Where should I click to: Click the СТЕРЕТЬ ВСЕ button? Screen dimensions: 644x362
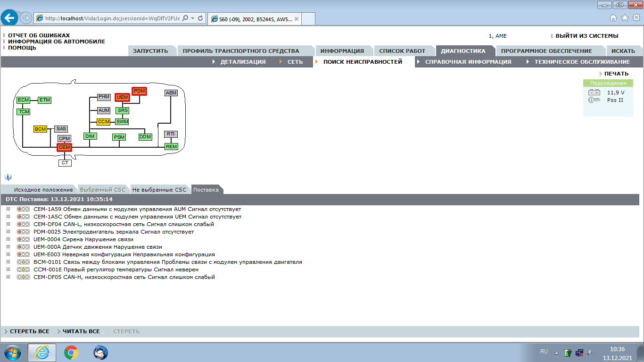coord(29,331)
